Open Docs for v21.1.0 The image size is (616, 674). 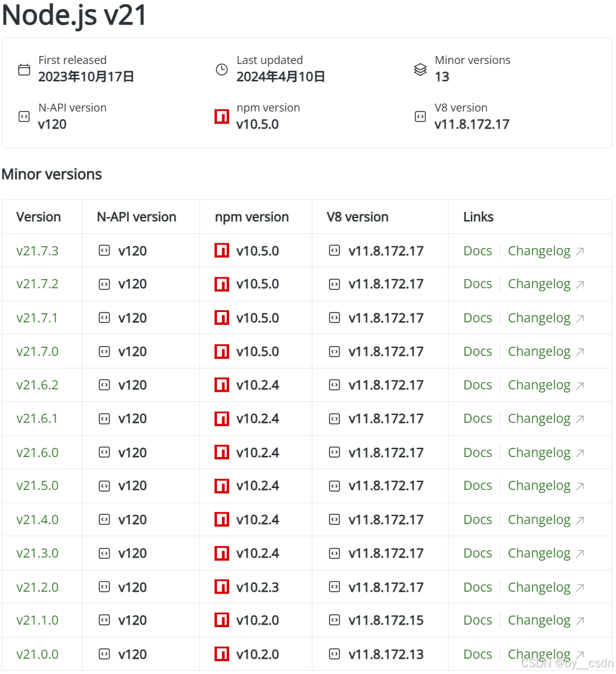[478, 620]
